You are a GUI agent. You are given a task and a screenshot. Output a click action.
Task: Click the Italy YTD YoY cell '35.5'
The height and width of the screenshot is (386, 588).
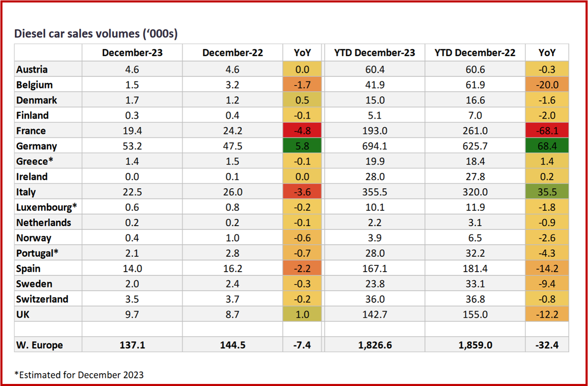click(x=547, y=192)
